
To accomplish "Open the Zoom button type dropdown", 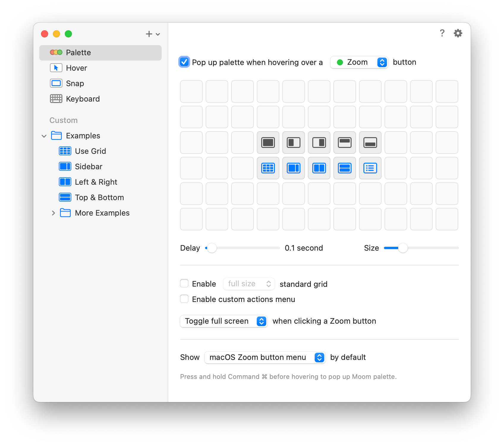I will 359,62.
